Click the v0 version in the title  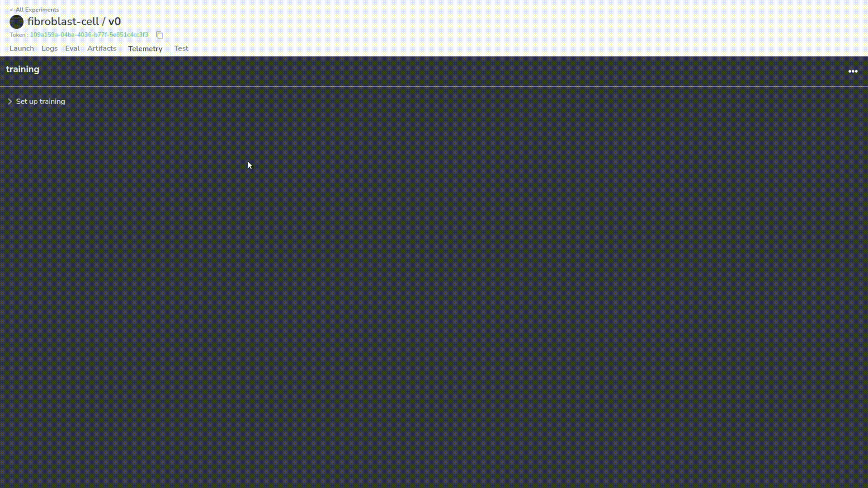coord(114,22)
